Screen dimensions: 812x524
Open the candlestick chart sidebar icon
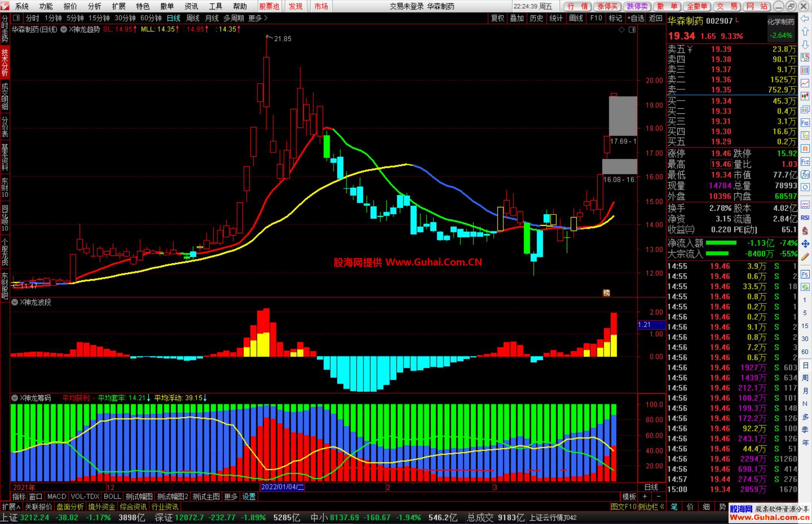pos(805,96)
